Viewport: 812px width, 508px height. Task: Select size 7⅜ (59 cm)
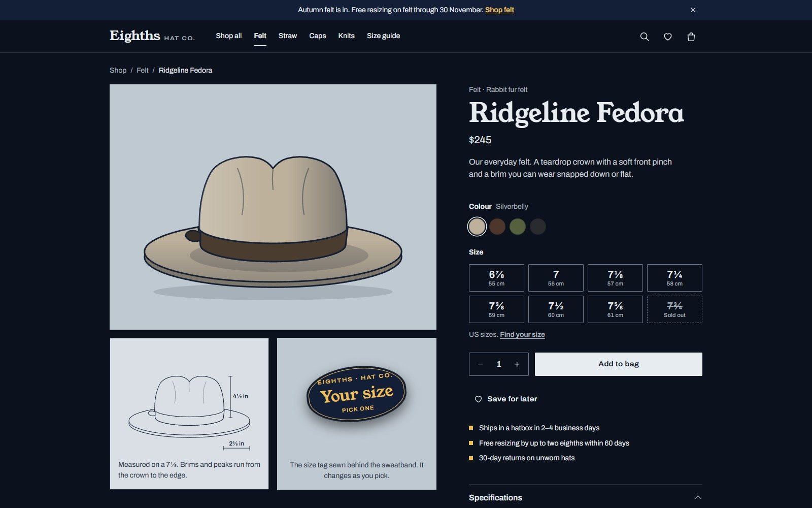click(x=496, y=309)
